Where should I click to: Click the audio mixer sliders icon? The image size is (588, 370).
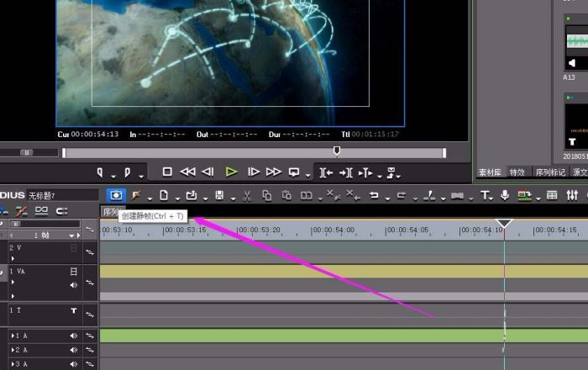point(572,195)
